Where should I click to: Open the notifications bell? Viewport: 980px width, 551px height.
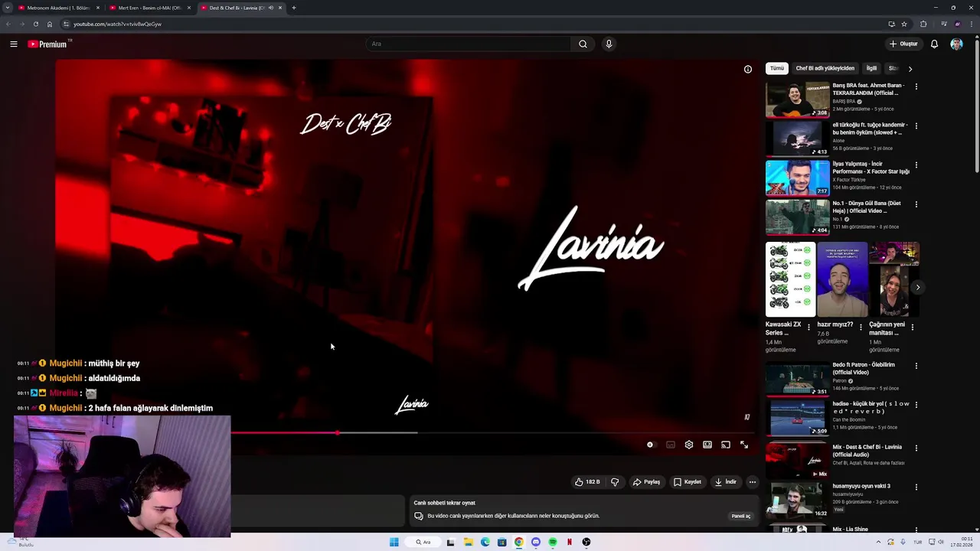coord(934,44)
